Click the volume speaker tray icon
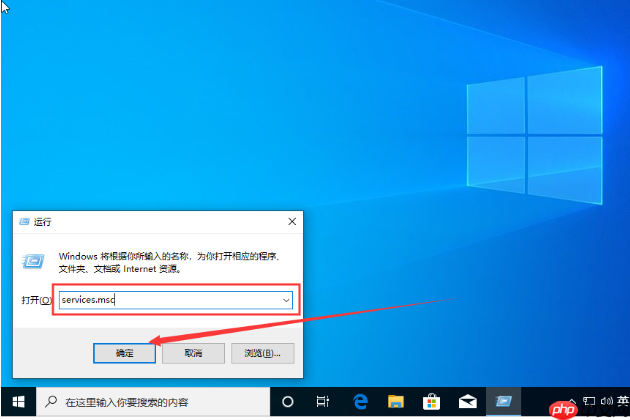 (606, 401)
